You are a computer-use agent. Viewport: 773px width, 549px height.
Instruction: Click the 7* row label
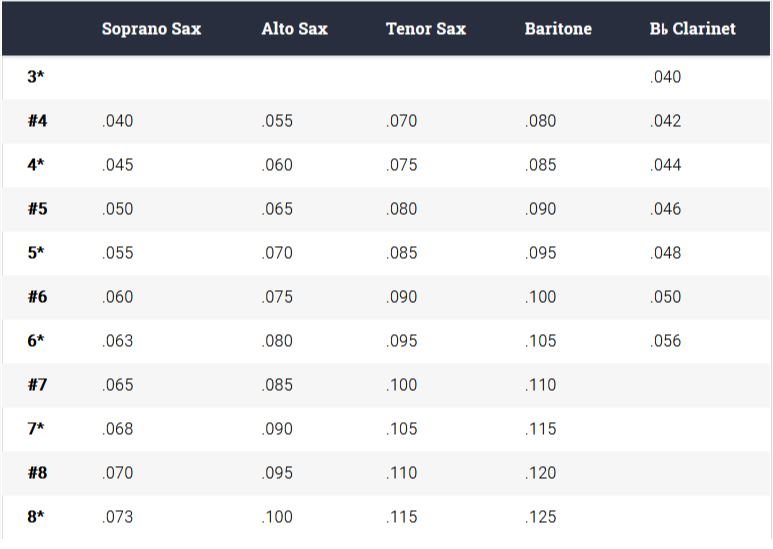pos(36,429)
